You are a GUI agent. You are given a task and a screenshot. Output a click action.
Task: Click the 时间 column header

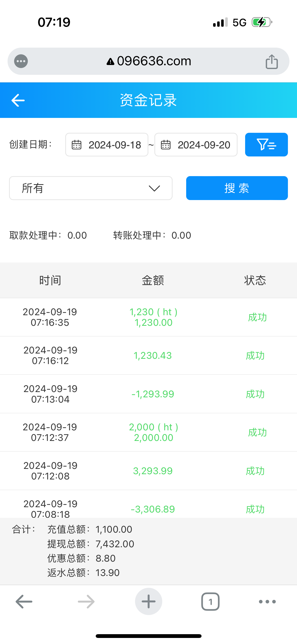(x=50, y=280)
